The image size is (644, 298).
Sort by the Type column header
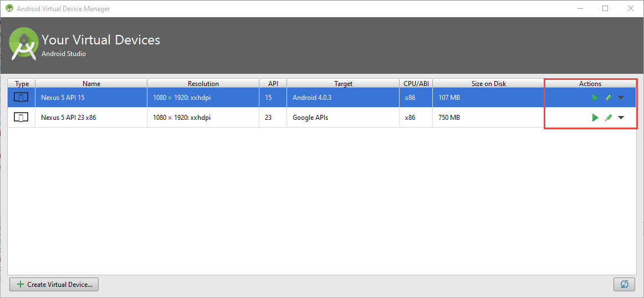coord(22,83)
